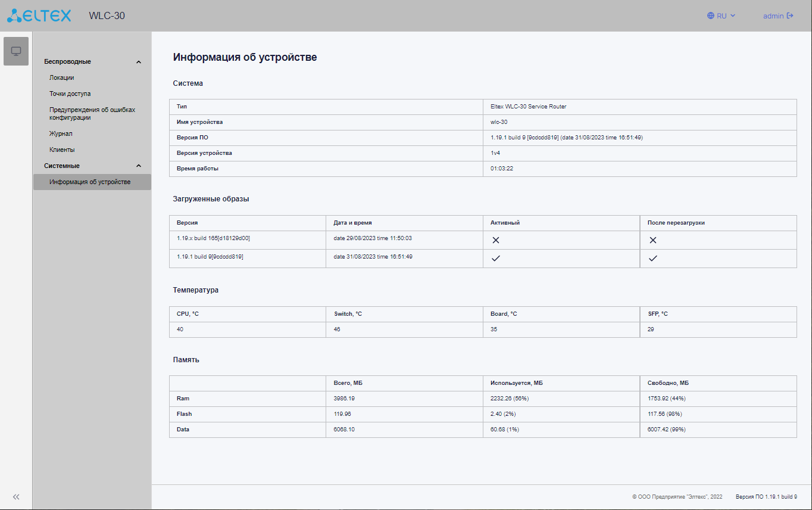812x510 pixels.
Task: Open the Клиенты page
Action: 62,150
